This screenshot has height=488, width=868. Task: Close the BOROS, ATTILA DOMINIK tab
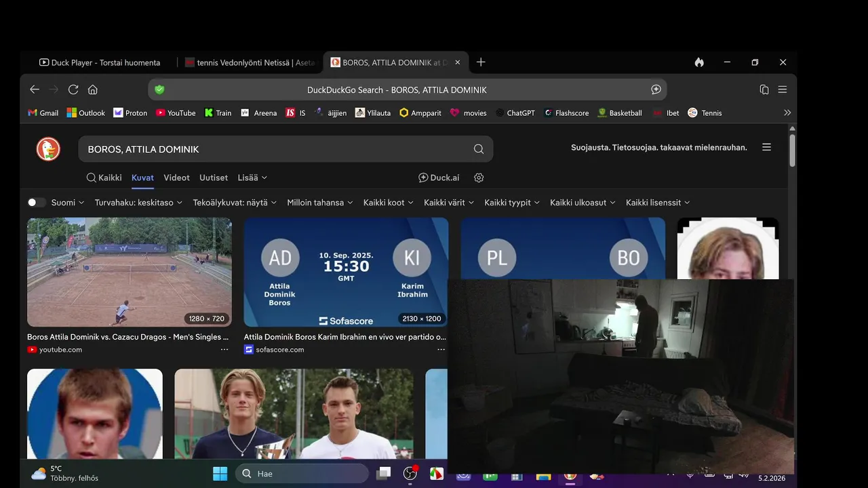point(457,62)
